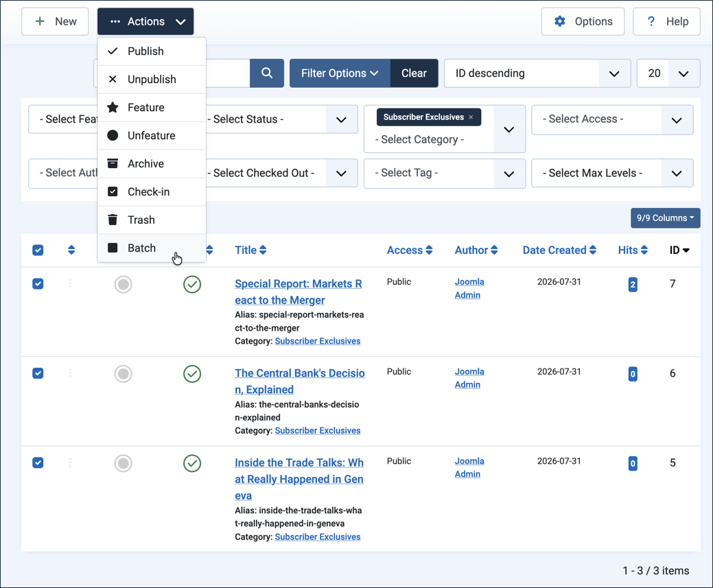713x588 pixels.
Task: Click published status icon for Central Bank article
Action: (192, 374)
